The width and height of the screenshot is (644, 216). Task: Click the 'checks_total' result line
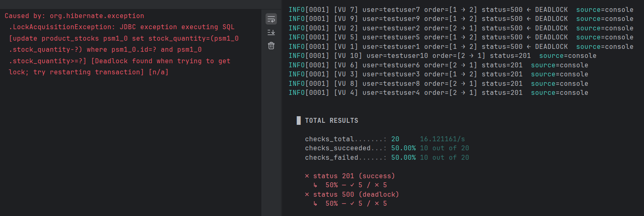[385, 139]
